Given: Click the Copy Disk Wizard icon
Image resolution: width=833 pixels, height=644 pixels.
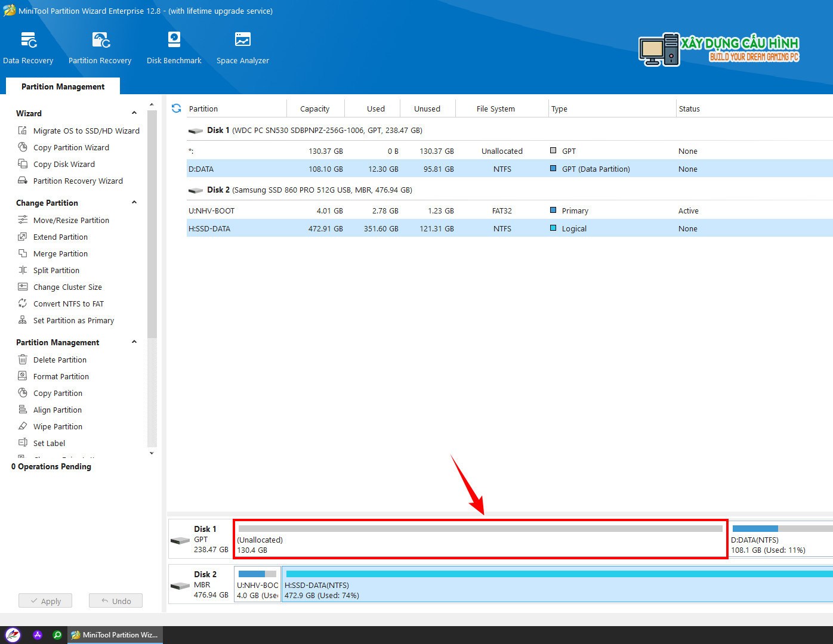Looking at the screenshot, I should (23, 164).
